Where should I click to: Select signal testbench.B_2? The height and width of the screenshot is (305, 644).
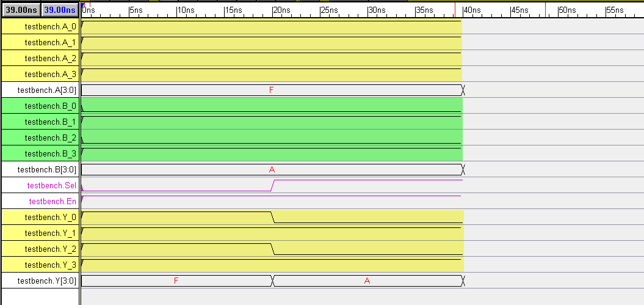[x=40, y=138]
